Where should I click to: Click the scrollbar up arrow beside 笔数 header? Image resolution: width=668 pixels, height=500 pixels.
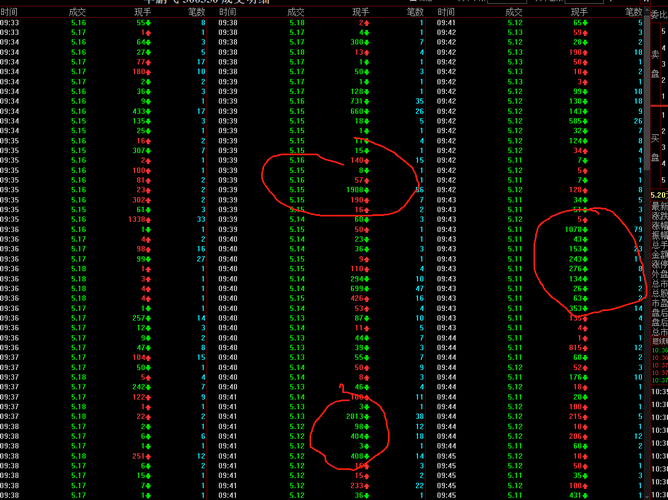(x=647, y=12)
